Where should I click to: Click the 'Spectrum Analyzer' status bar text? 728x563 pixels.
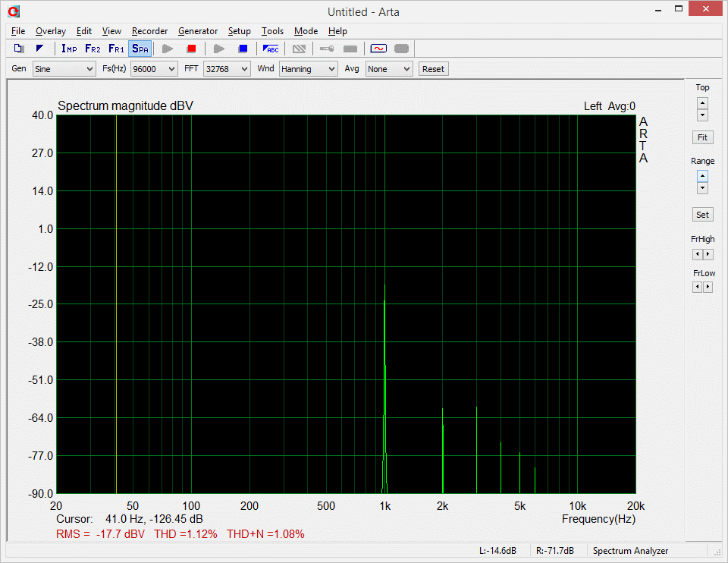click(x=630, y=551)
